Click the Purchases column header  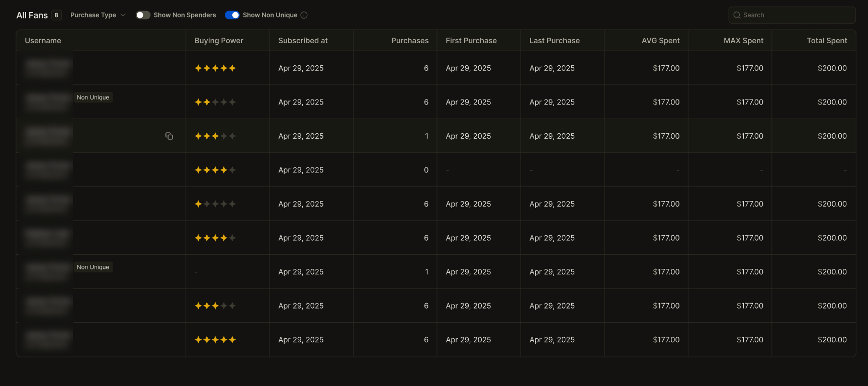[x=409, y=41]
